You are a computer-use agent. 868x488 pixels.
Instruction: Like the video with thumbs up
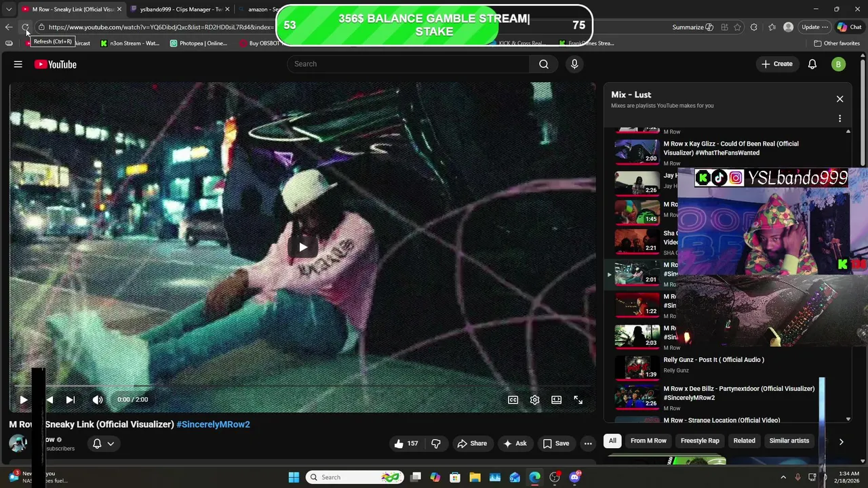(406, 443)
